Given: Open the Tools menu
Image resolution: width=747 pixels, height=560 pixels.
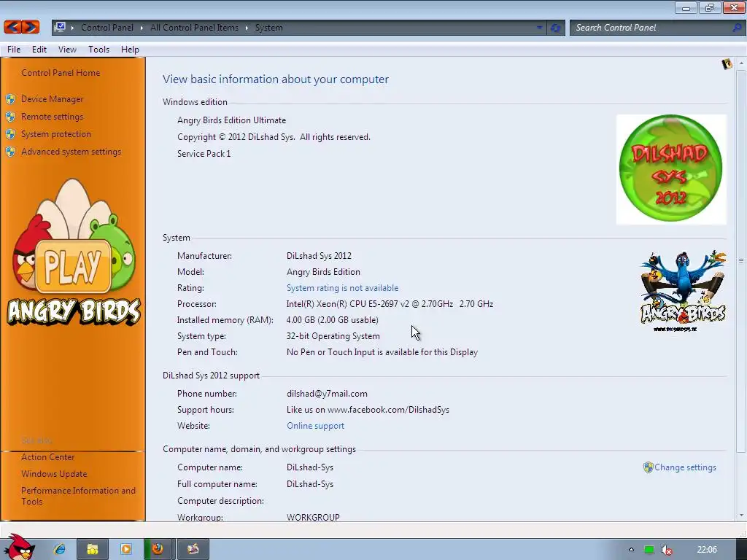Looking at the screenshot, I should pyautogui.click(x=98, y=50).
